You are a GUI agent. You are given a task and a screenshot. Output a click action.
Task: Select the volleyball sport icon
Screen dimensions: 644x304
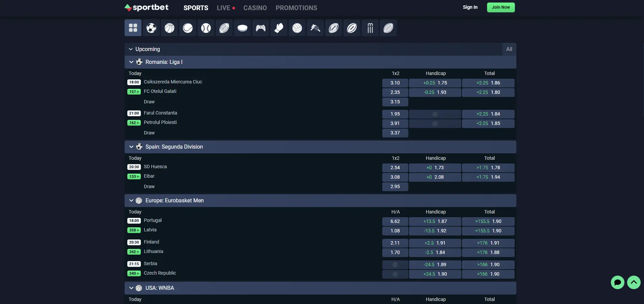click(x=297, y=28)
